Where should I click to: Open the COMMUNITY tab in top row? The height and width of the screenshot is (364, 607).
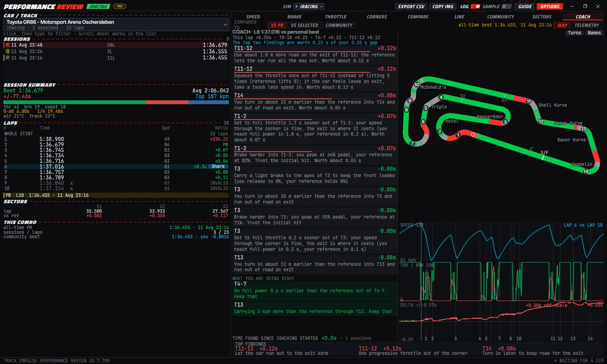501,17
